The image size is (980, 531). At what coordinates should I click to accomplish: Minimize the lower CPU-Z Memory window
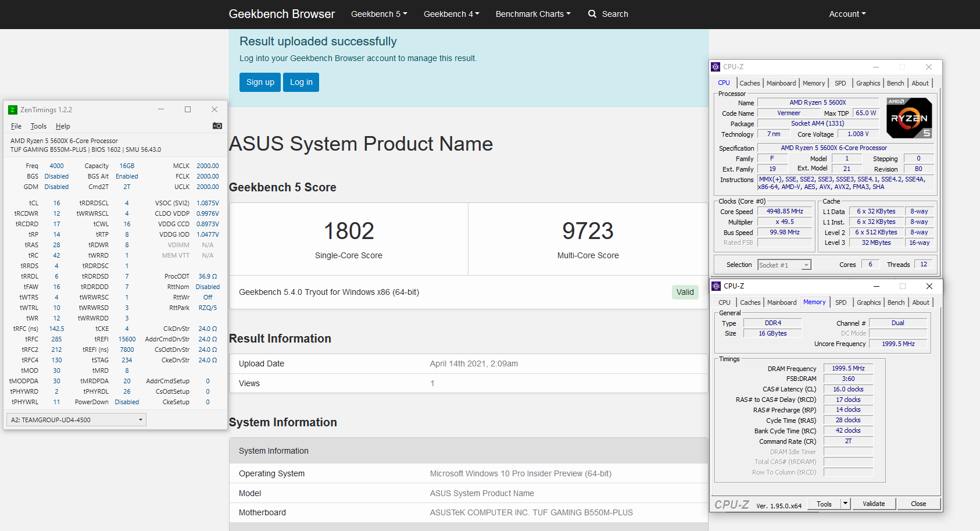(x=876, y=286)
